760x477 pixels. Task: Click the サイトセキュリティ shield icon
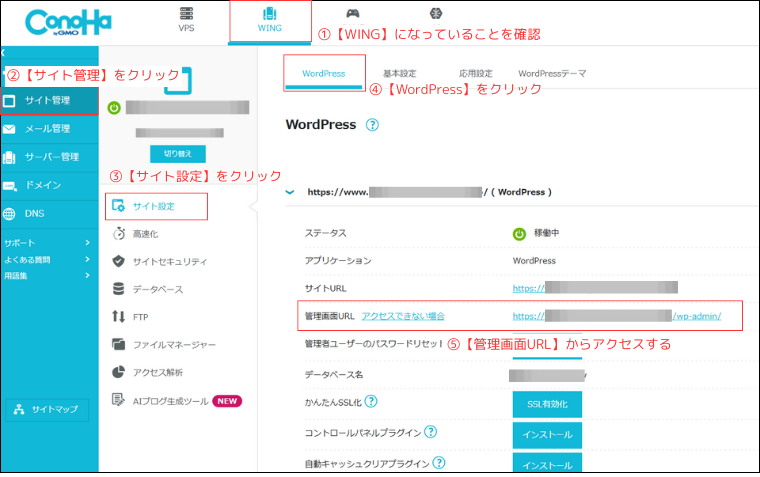point(118,261)
